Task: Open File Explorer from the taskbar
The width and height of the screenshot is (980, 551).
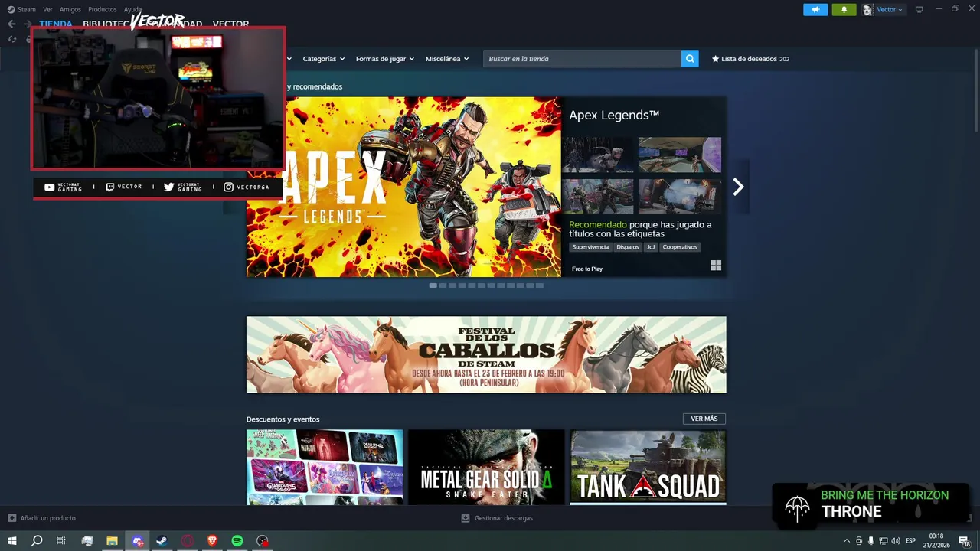Action: coord(112,541)
